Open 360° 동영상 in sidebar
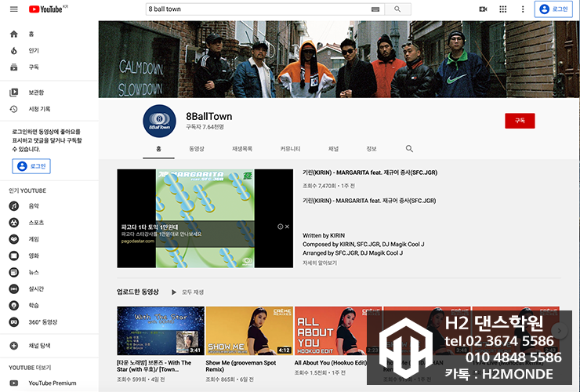The image size is (580, 392). click(x=49, y=322)
